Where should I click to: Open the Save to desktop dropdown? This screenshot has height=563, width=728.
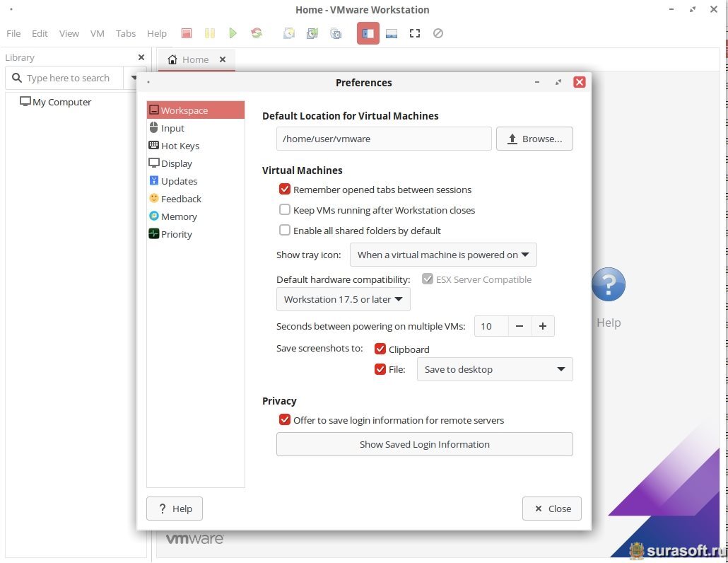pyautogui.click(x=495, y=369)
